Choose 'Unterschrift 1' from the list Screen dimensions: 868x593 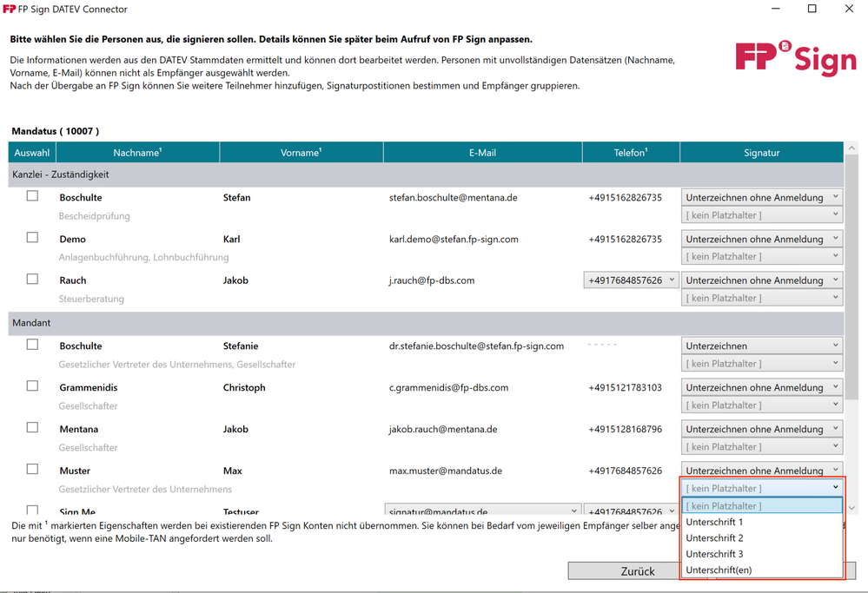coord(762,522)
